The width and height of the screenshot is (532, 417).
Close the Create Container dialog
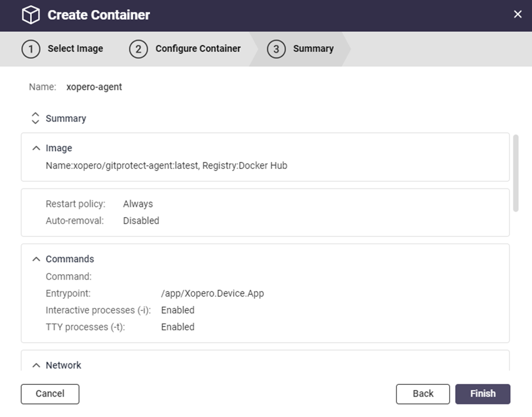click(x=517, y=15)
